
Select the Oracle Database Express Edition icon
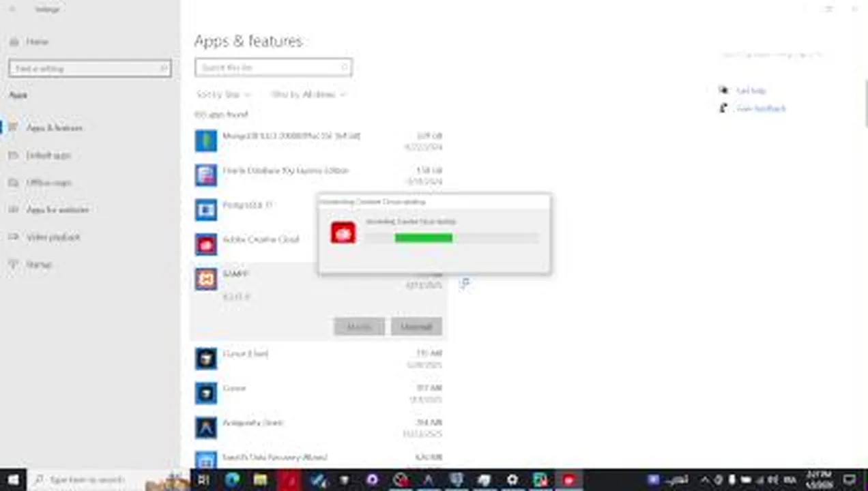tap(206, 175)
